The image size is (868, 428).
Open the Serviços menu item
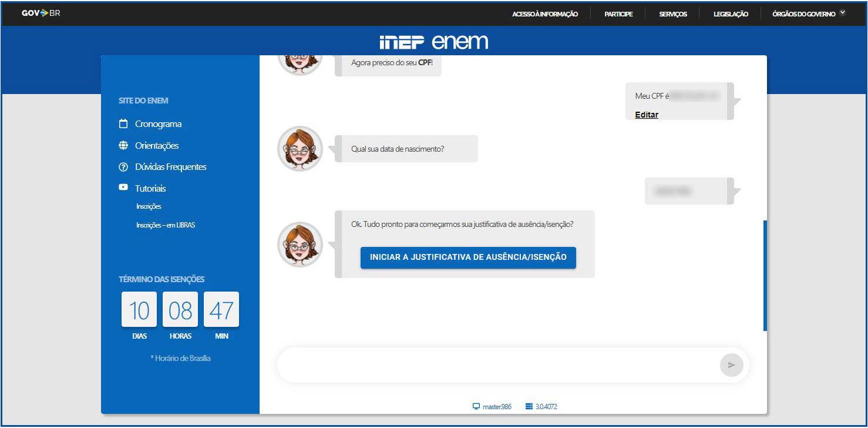(673, 14)
